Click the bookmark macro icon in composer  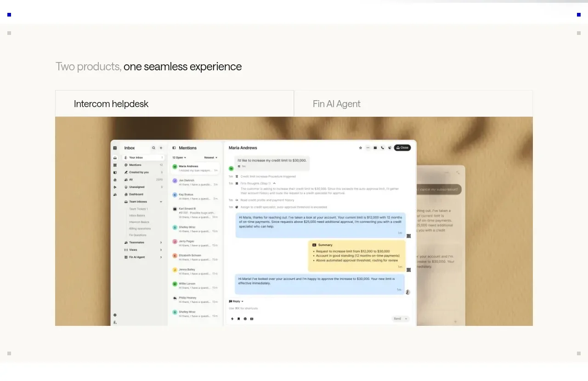pos(238,318)
